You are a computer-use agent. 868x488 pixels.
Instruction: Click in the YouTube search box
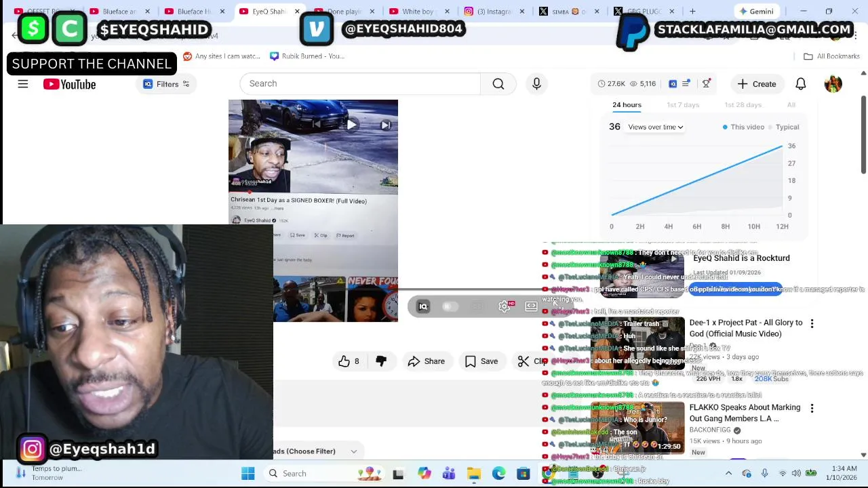pos(359,83)
